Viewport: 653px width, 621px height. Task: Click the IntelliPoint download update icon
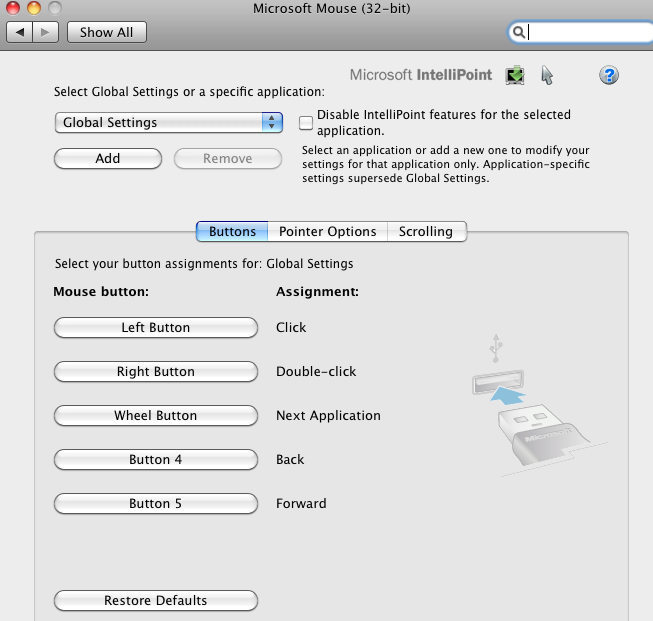(x=515, y=75)
